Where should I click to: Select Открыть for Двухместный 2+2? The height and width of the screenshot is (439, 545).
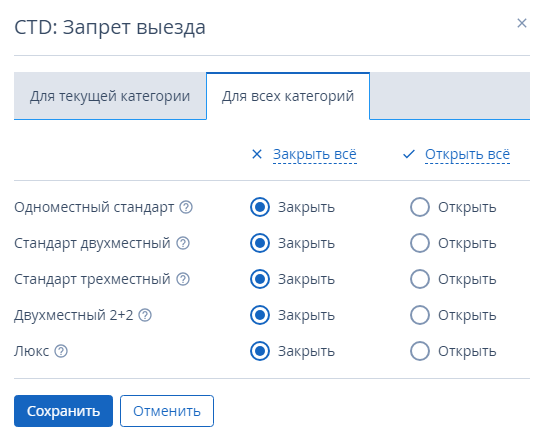click(420, 315)
